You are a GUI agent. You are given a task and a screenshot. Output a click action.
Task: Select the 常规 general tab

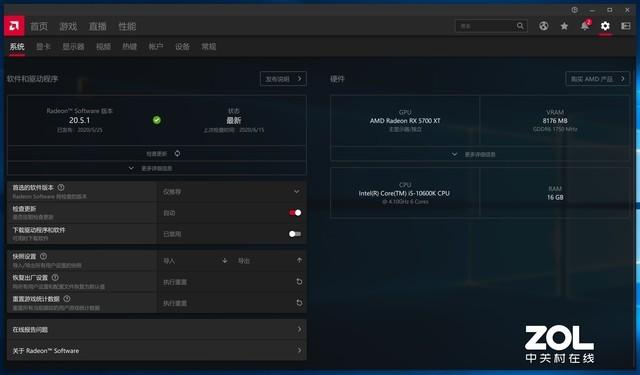[x=209, y=47]
